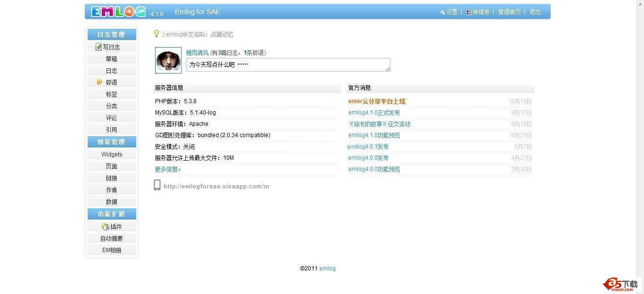Open 标签 management

pos(112,94)
